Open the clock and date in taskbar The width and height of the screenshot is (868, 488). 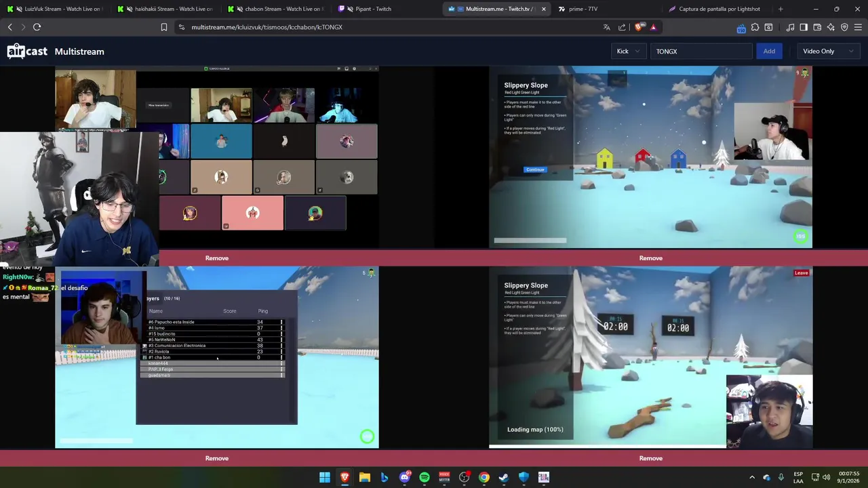click(x=849, y=477)
